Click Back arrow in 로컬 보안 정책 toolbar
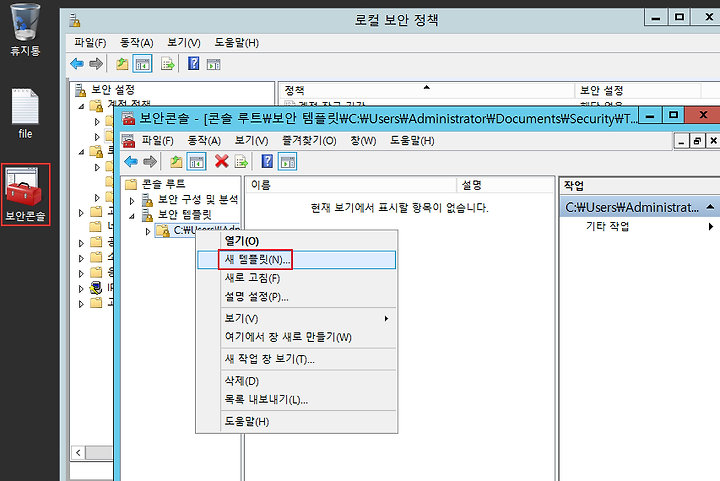 tap(77, 64)
